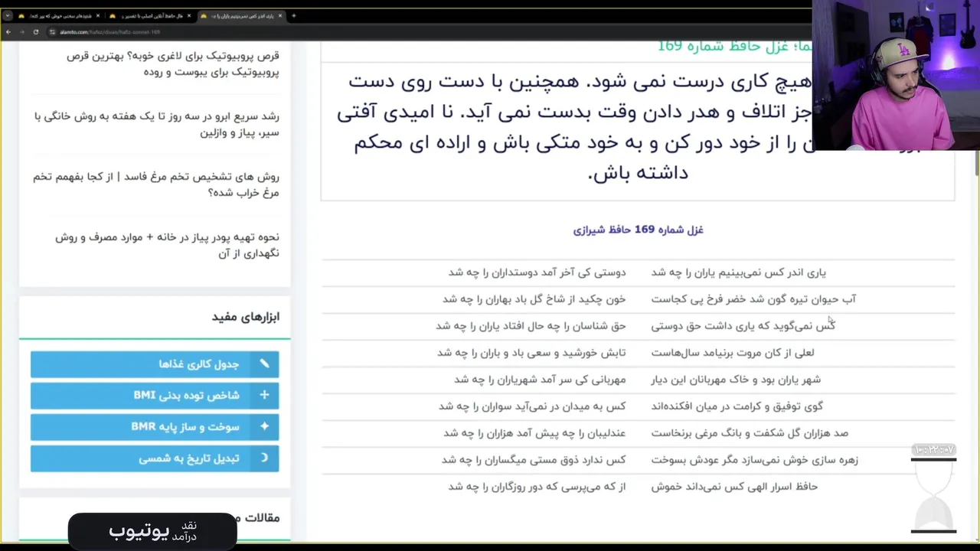This screenshot has width=980, height=551.
Task: Click verse 'گوی توفیق و کرامت در میان افکنده‌اند'
Action: pos(737,406)
